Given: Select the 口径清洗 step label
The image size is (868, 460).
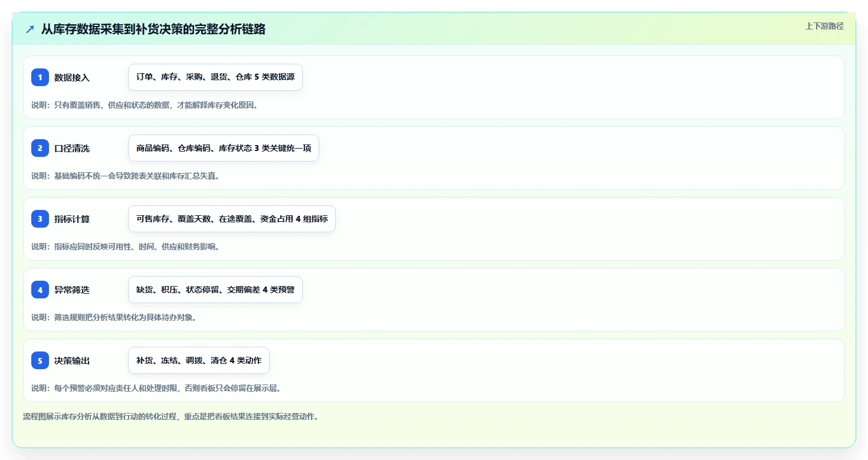Looking at the screenshot, I should tap(72, 148).
